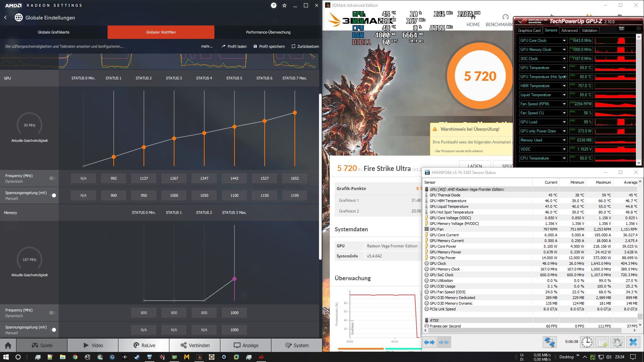Toggle GPU Frequency Dynamisch switch

click(52, 178)
